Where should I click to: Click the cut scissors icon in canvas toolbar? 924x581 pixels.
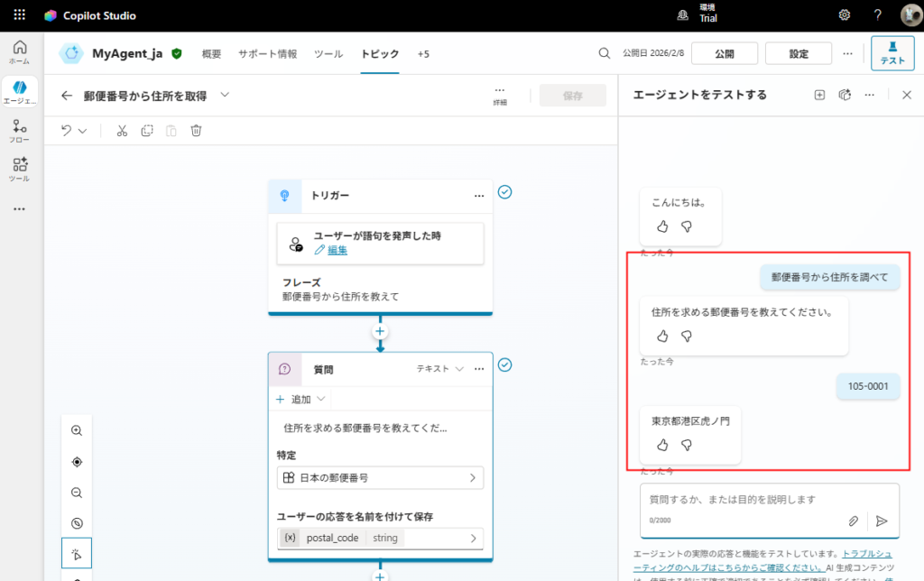pos(122,131)
